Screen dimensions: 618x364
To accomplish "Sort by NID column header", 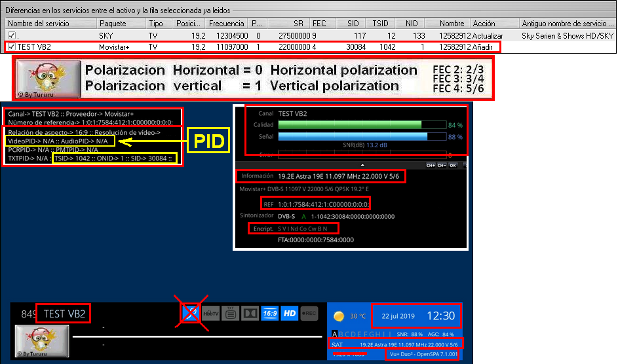I will tap(410, 24).
